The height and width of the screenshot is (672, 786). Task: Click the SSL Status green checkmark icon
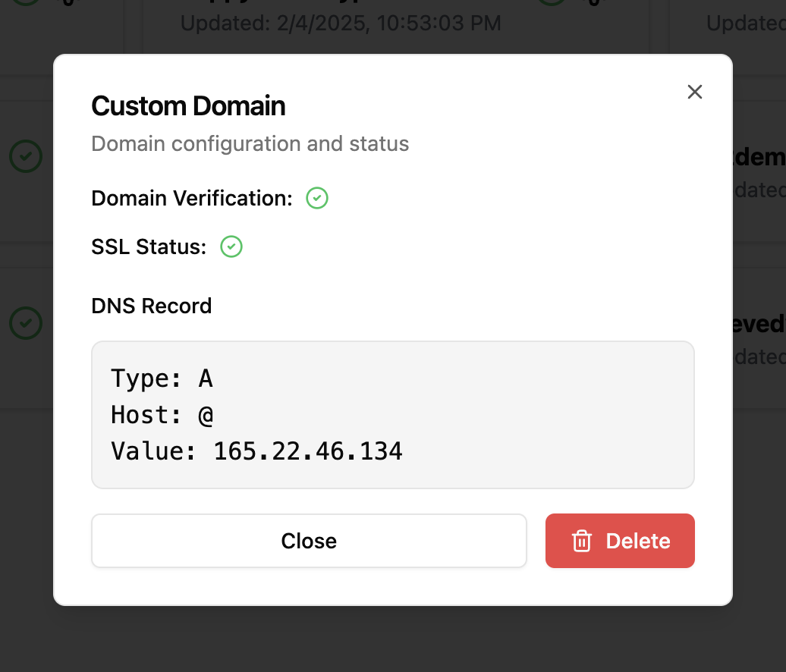tap(231, 247)
